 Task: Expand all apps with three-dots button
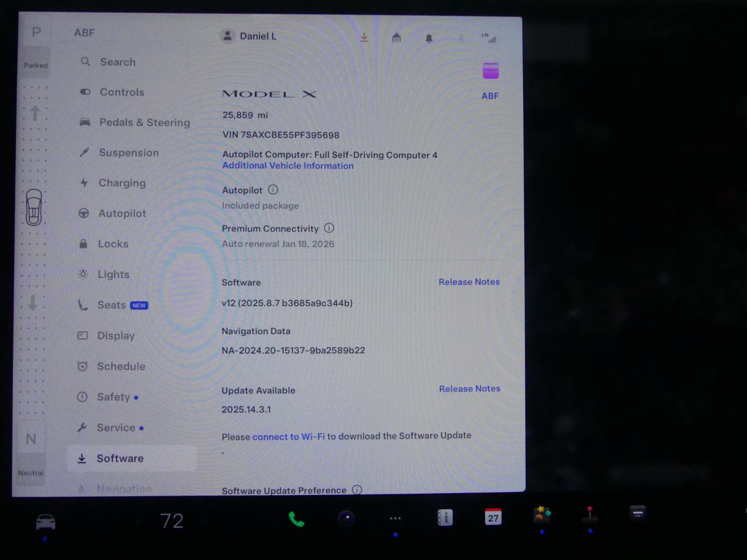point(395,519)
